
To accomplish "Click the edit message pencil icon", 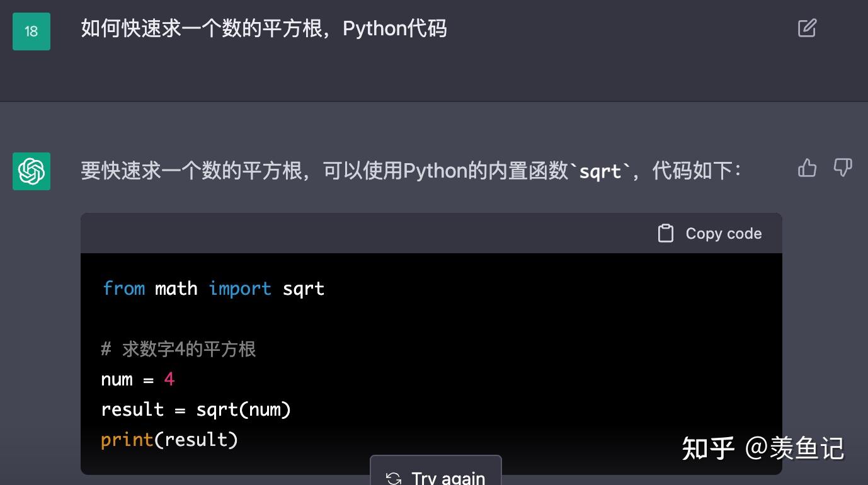I will [807, 28].
